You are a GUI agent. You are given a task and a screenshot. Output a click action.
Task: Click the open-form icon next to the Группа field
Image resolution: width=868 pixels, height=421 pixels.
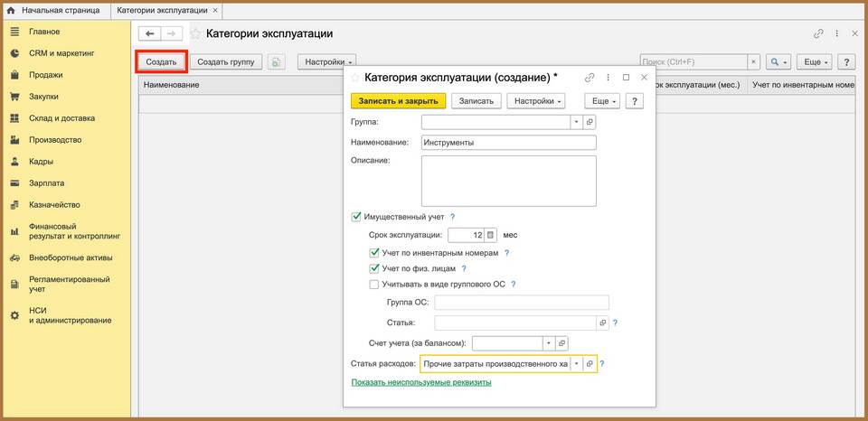589,121
